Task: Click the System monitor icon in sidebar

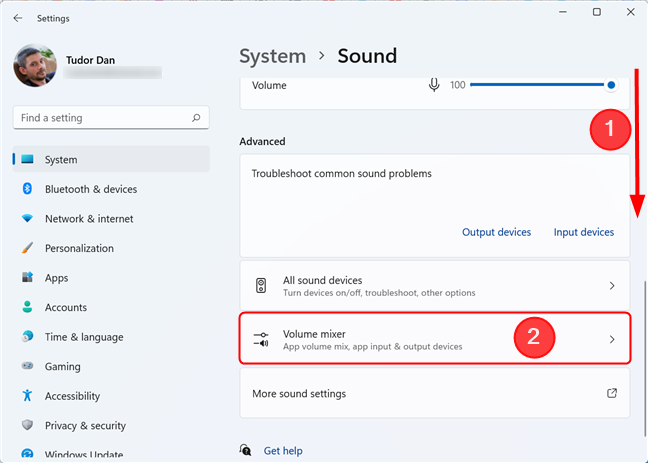Action: point(27,159)
